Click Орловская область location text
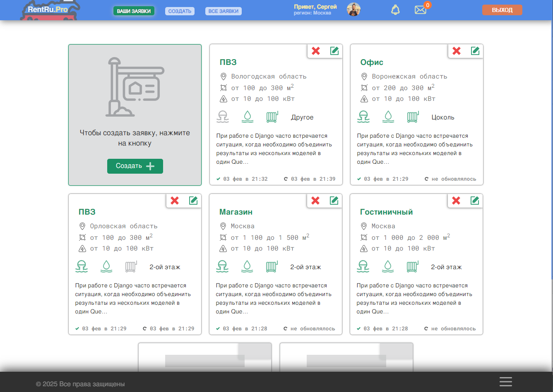Image resolution: width=553 pixels, height=392 pixels. (x=124, y=226)
